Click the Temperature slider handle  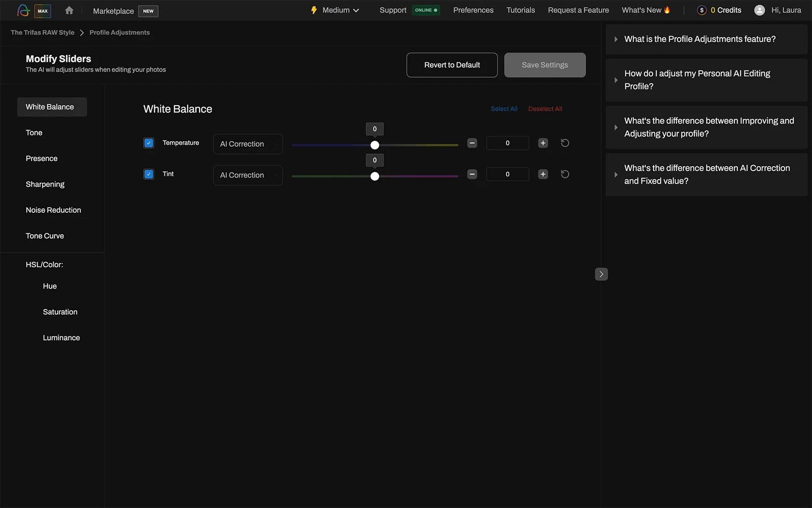click(375, 145)
